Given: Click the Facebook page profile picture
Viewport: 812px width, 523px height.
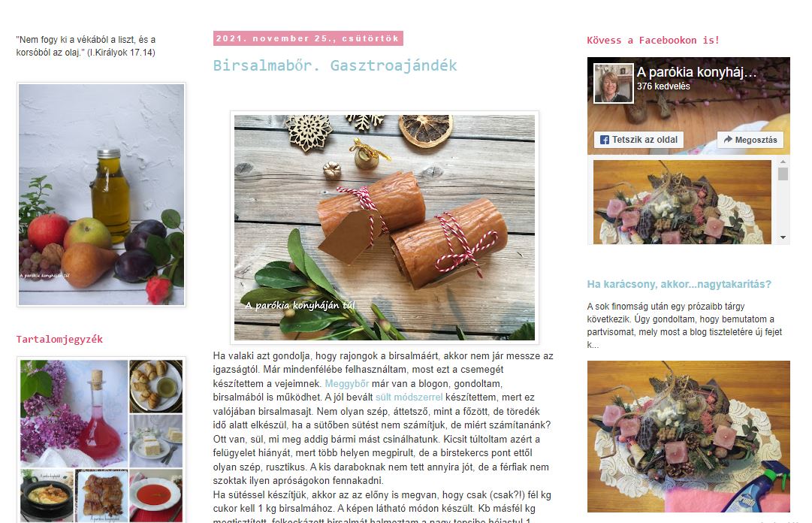Looking at the screenshot, I should (x=613, y=83).
